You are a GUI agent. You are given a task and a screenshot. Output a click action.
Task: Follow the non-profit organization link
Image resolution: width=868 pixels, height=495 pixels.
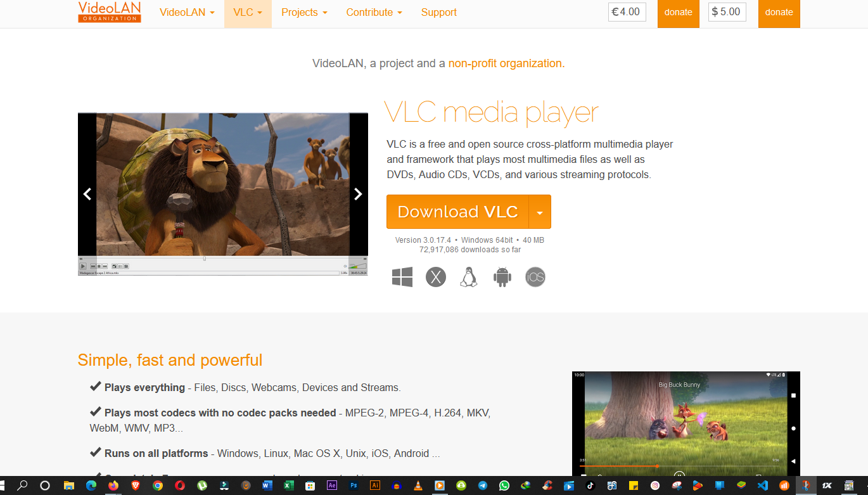[x=506, y=63]
